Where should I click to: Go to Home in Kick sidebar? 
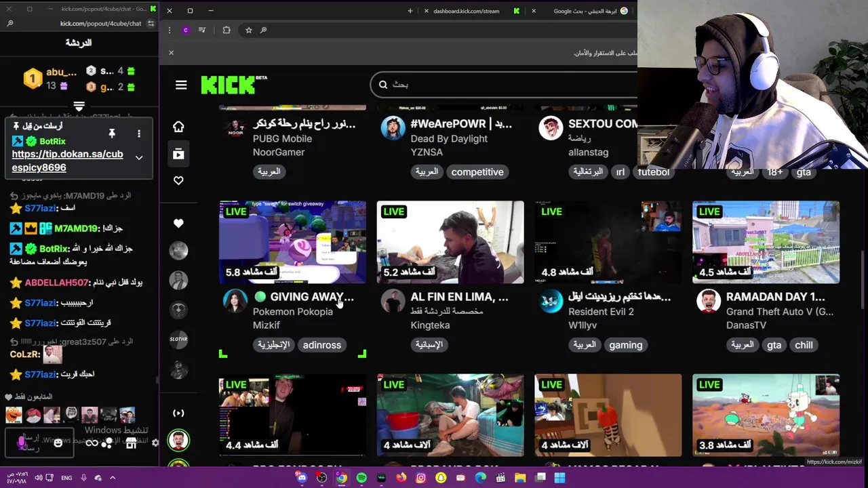pyautogui.click(x=178, y=127)
